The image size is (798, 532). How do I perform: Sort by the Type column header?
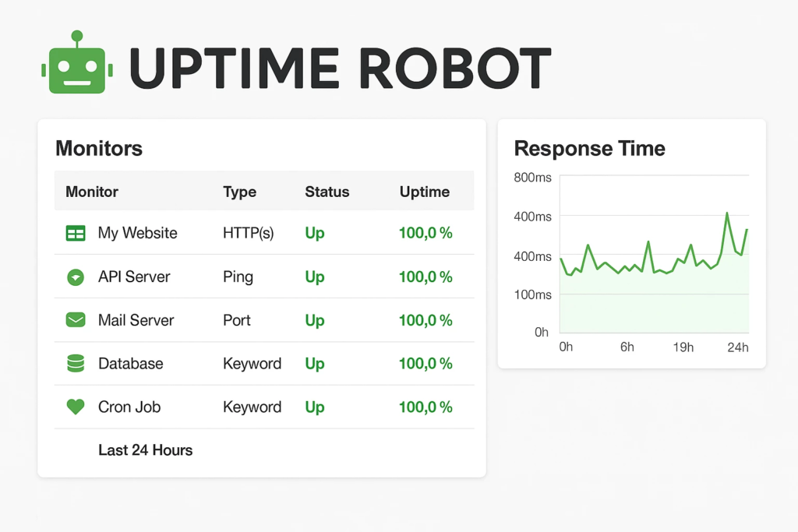coord(239,192)
